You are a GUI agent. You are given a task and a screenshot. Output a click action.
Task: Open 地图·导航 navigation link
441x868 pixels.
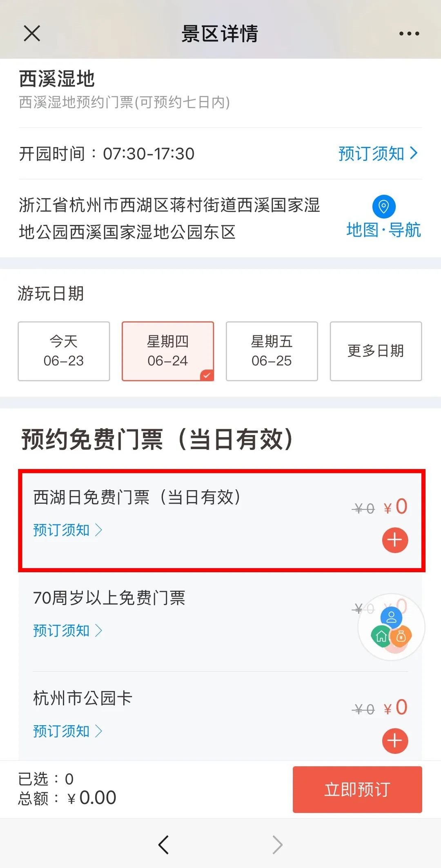coord(384,230)
